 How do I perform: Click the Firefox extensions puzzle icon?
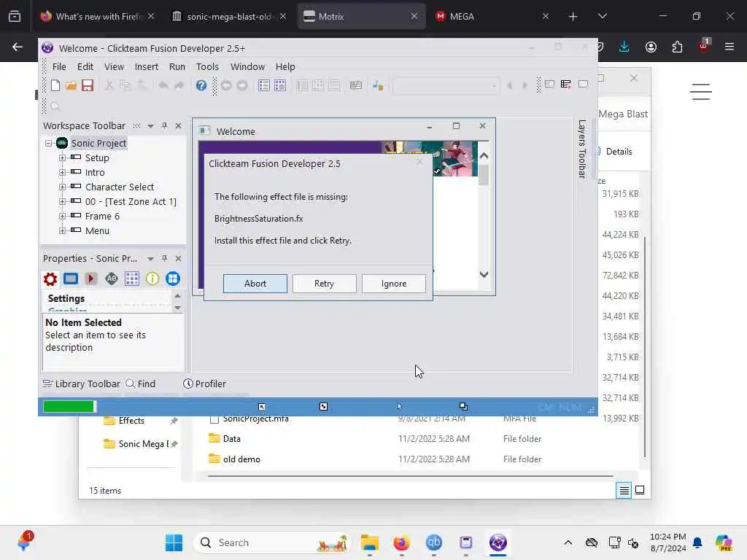pyautogui.click(x=677, y=47)
